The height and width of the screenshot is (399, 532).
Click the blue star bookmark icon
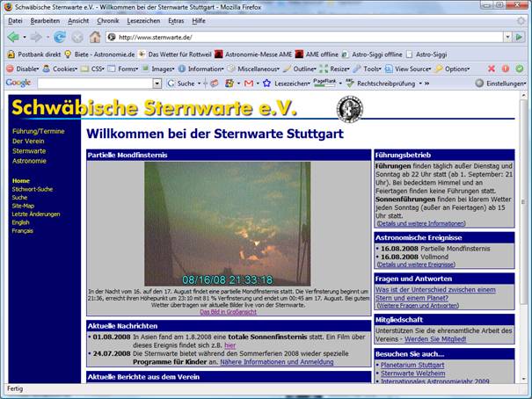click(x=266, y=83)
